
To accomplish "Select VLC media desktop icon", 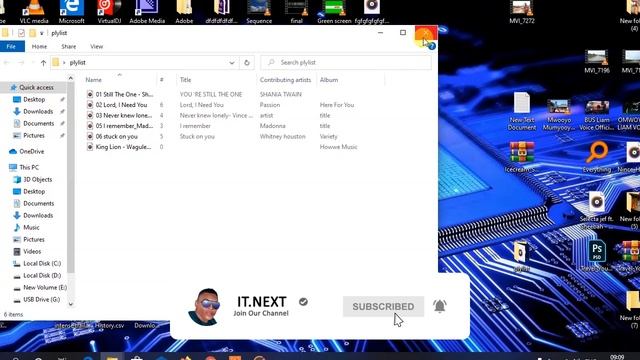I will (34, 12).
